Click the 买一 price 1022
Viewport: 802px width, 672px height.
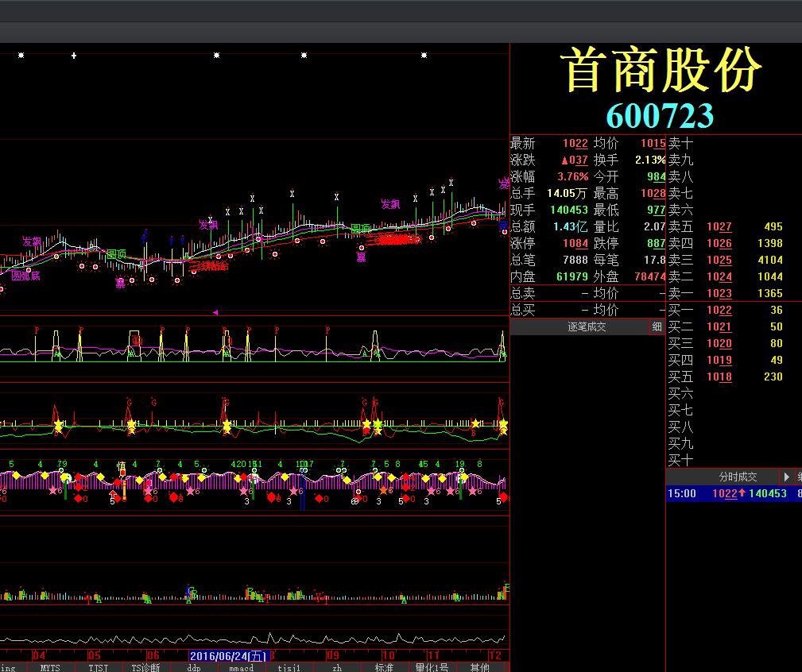click(x=719, y=311)
